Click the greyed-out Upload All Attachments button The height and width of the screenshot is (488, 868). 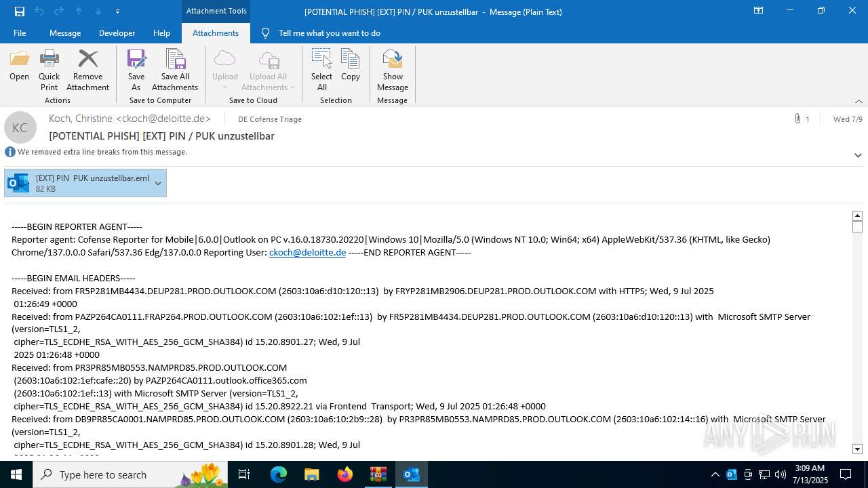[269, 70]
